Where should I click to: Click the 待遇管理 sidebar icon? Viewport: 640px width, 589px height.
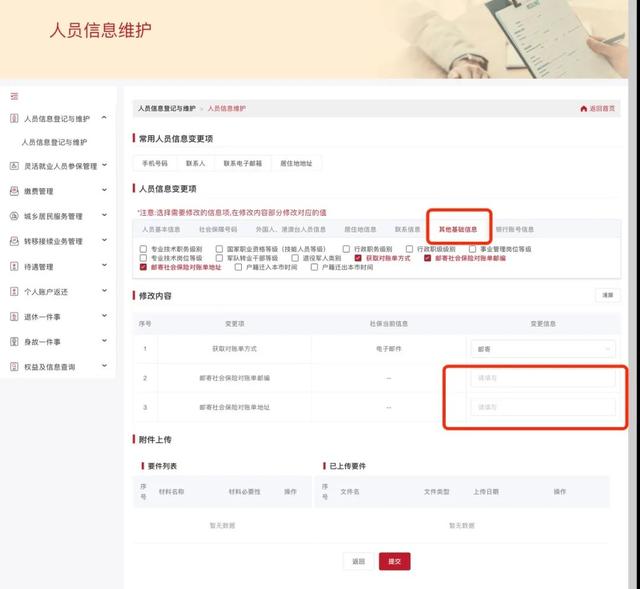(x=14, y=267)
